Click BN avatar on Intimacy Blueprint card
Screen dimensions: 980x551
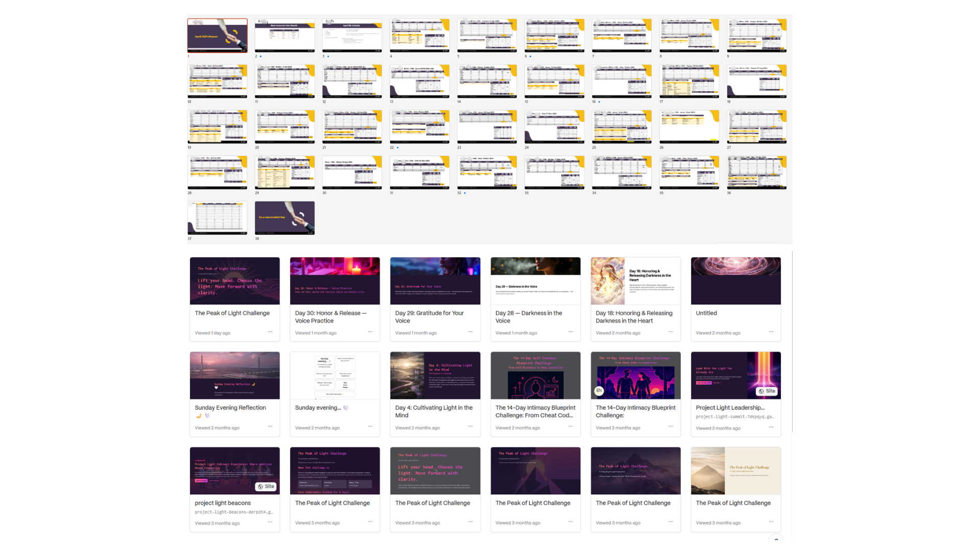[x=599, y=391]
